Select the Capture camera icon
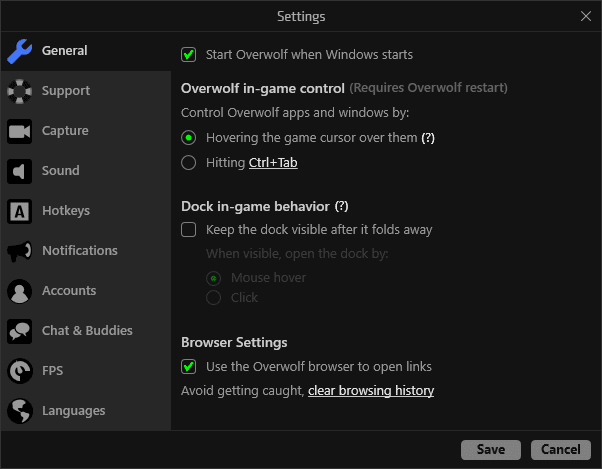Viewport: 602px width, 469px height. (20, 131)
